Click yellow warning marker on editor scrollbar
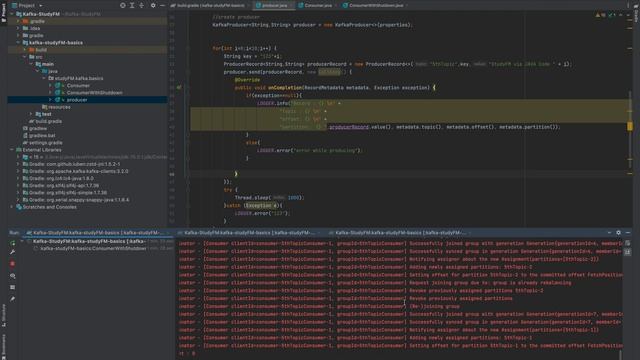This screenshot has width=640, height=360. pyautogui.click(x=630, y=127)
